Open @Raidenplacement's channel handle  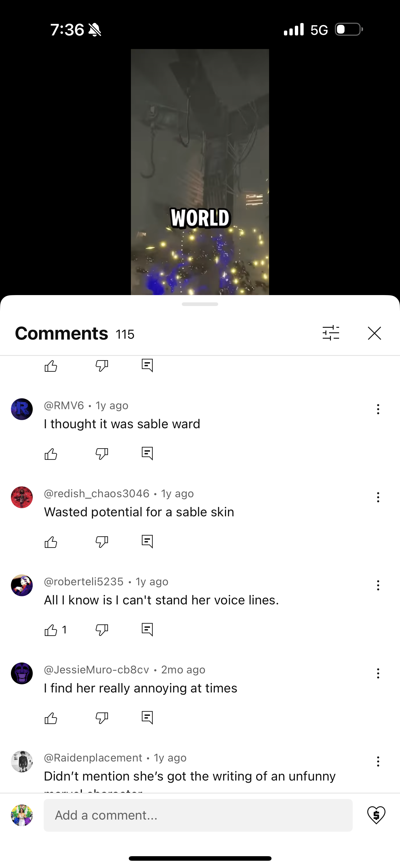93,758
